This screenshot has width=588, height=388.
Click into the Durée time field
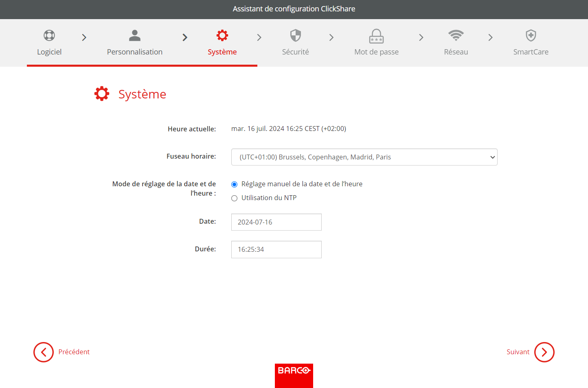pos(276,249)
